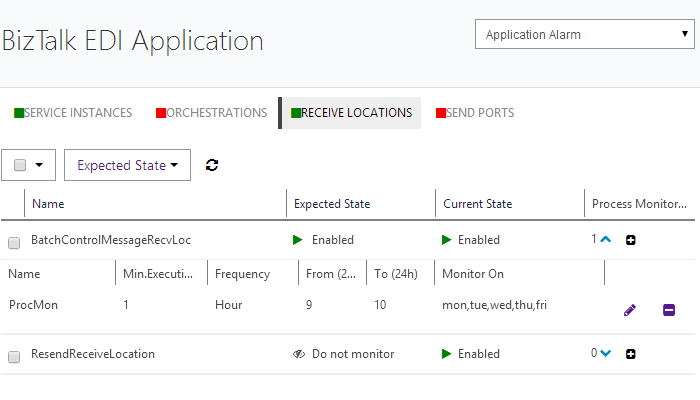Edit ProcMon with the pencil icon
Screen dimensions: 700x400
(629, 310)
